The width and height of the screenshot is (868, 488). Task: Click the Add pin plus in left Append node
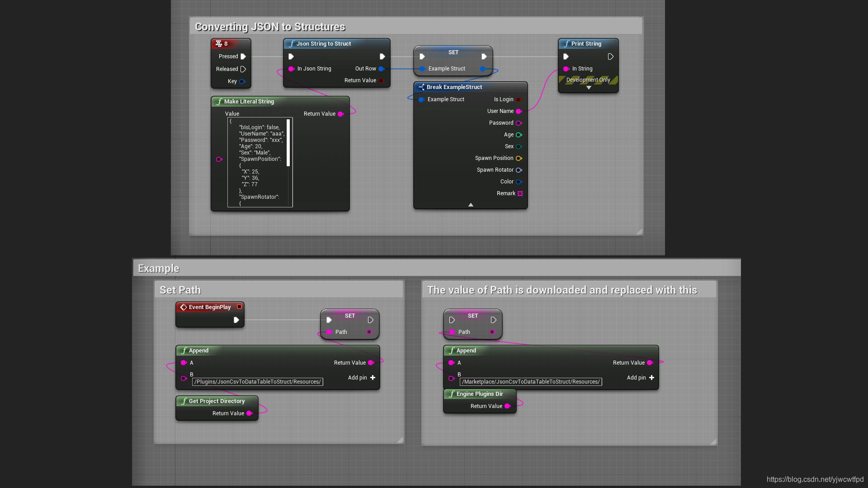coord(373,378)
